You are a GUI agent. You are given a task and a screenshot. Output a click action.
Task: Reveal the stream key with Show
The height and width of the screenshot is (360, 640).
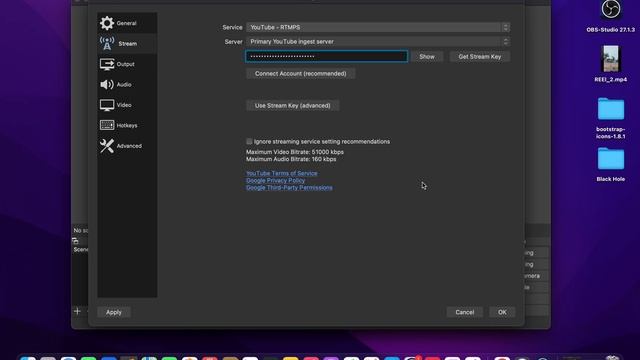[427, 57]
